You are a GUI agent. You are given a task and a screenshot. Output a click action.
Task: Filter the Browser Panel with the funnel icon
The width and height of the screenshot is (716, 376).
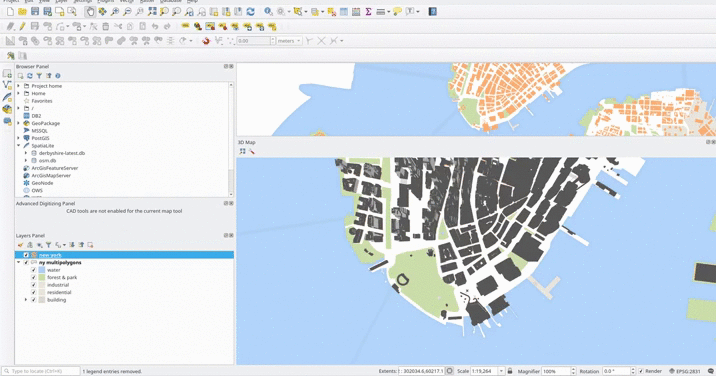pyautogui.click(x=39, y=76)
